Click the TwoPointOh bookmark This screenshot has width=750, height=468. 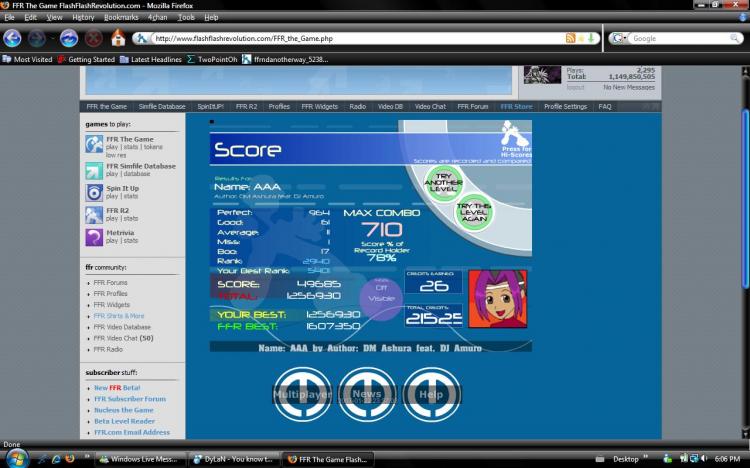click(212, 59)
